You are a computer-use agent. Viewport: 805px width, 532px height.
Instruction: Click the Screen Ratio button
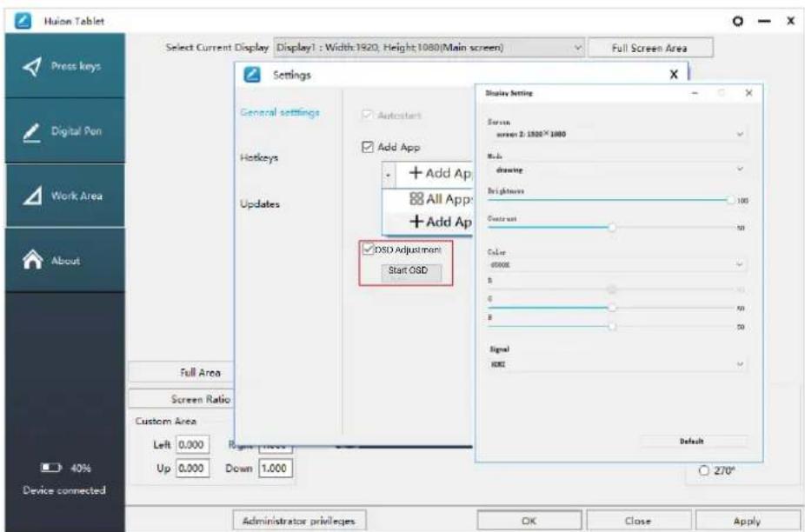click(180, 399)
